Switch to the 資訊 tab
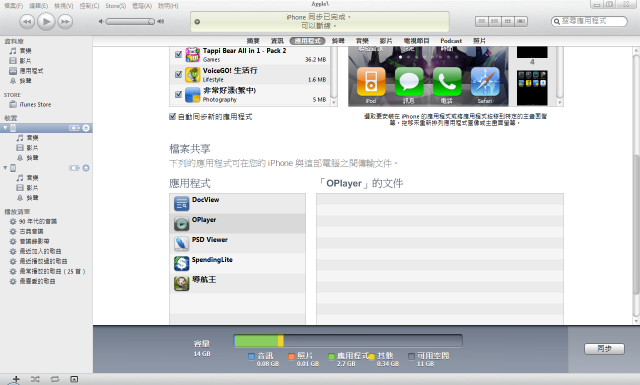Image resolution: width=640 pixels, height=385 pixels. coord(277,41)
